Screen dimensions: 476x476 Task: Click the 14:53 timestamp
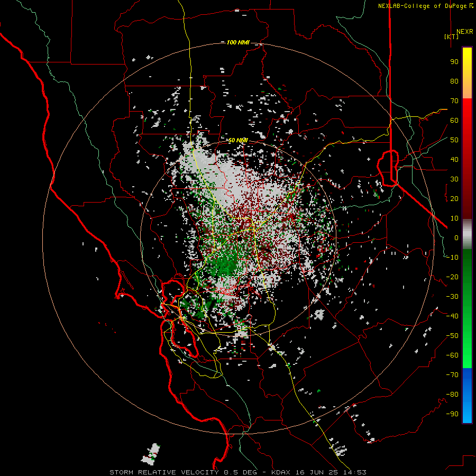(x=354, y=472)
